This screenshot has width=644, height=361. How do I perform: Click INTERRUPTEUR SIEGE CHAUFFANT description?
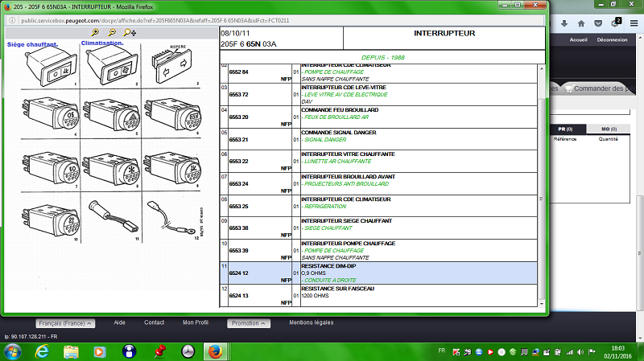347,221
